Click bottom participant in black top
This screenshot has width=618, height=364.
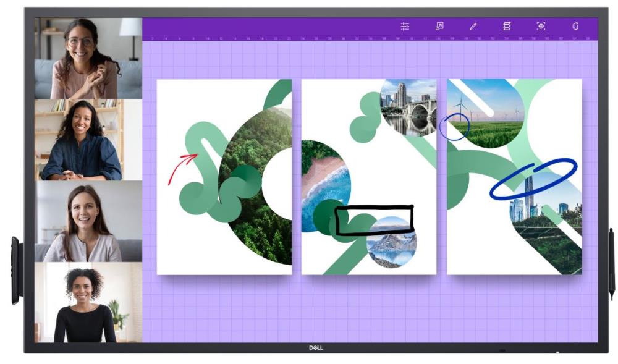[88, 303]
